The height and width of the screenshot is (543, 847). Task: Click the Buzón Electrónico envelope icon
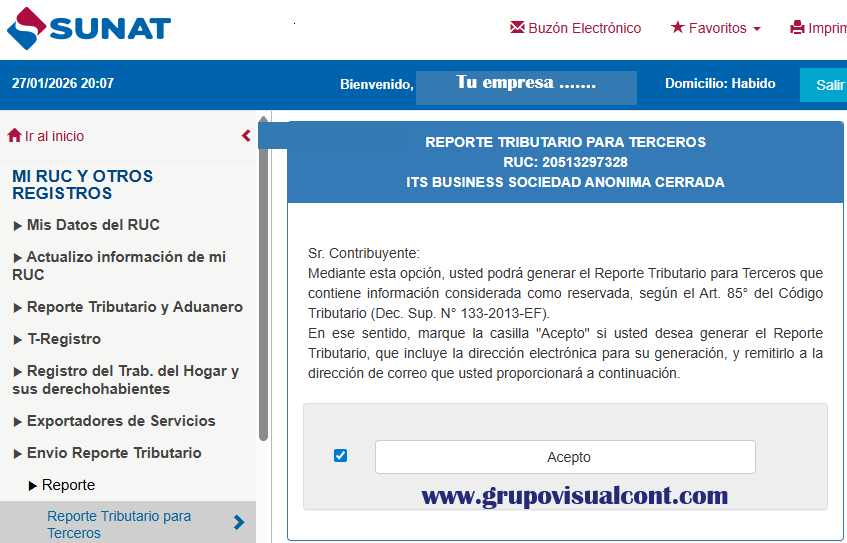517,27
